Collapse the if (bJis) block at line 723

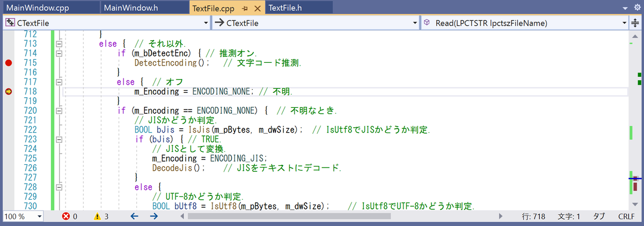click(60, 140)
